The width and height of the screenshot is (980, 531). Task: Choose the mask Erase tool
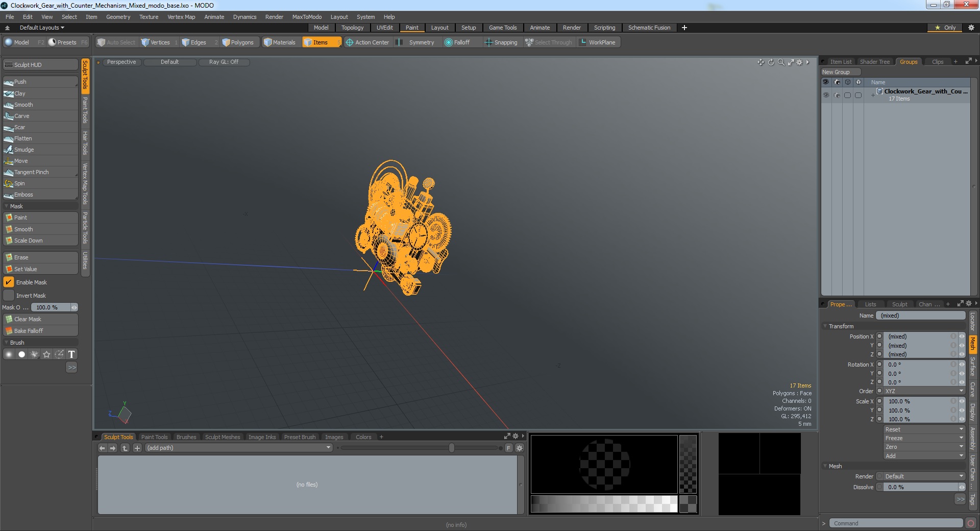click(x=40, y=257)
